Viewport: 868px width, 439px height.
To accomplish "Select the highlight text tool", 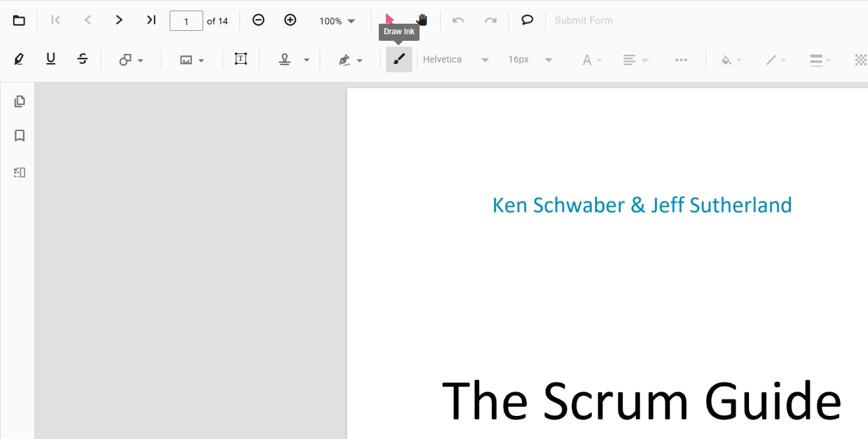I will tap(19, 59).
